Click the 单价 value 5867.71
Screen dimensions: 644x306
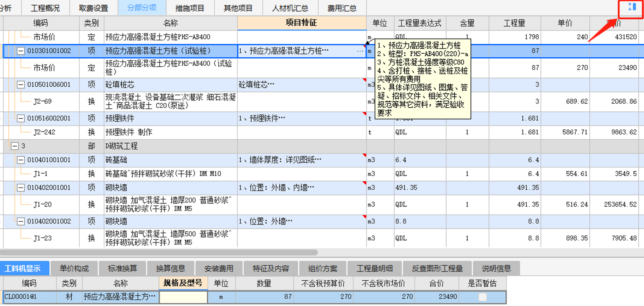pyautogui.click(x=575, y=132)
